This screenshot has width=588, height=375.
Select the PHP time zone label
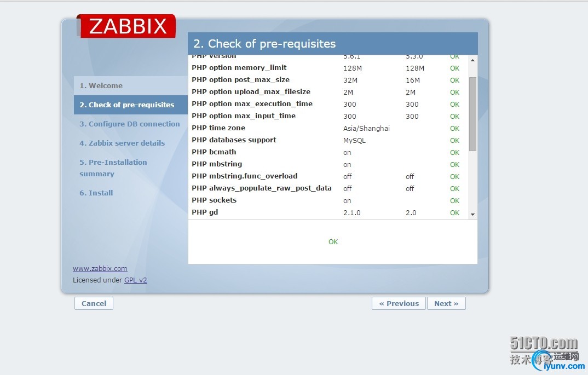pyautogui.click(x=218, y=128)
